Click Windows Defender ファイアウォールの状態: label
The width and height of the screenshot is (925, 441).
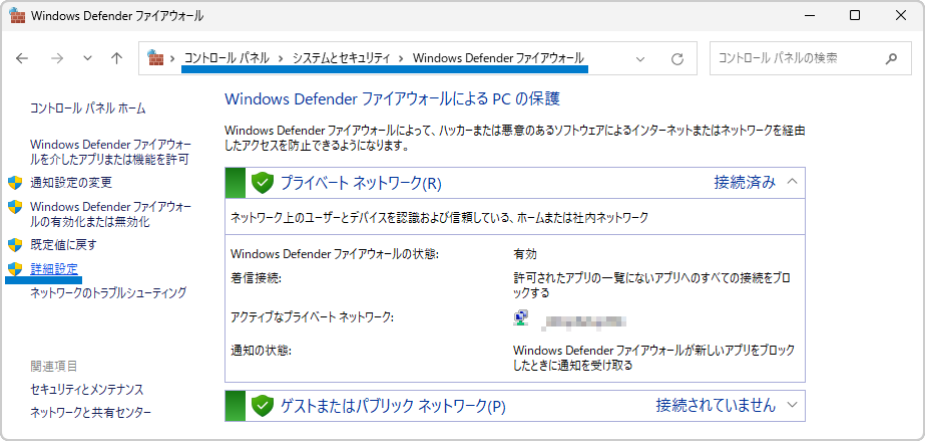tap(335, 254)
